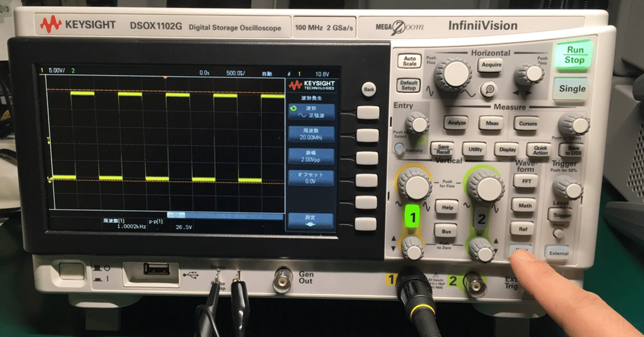Open the Meas measurement key
The image size is (644, 337).
(x=492, y=123)
